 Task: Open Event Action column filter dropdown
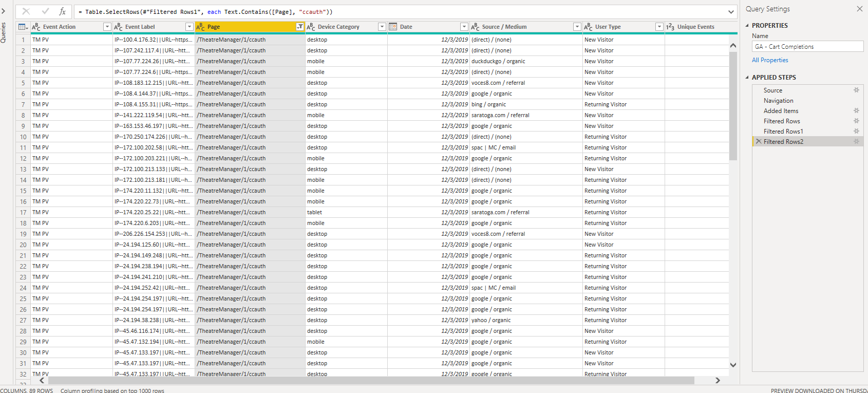point(107,27)
